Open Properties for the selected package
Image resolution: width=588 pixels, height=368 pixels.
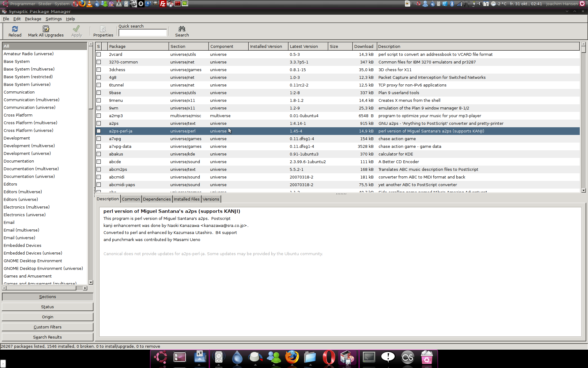click(103, 31)
